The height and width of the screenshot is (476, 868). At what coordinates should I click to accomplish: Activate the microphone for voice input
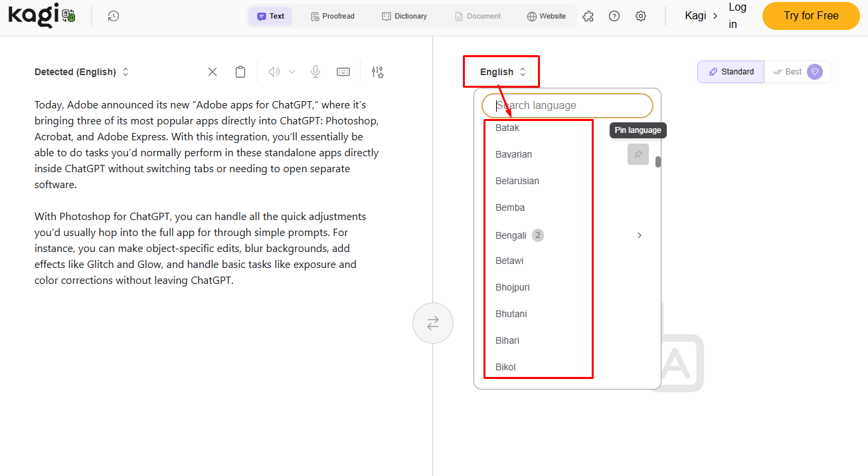(315, 71)
